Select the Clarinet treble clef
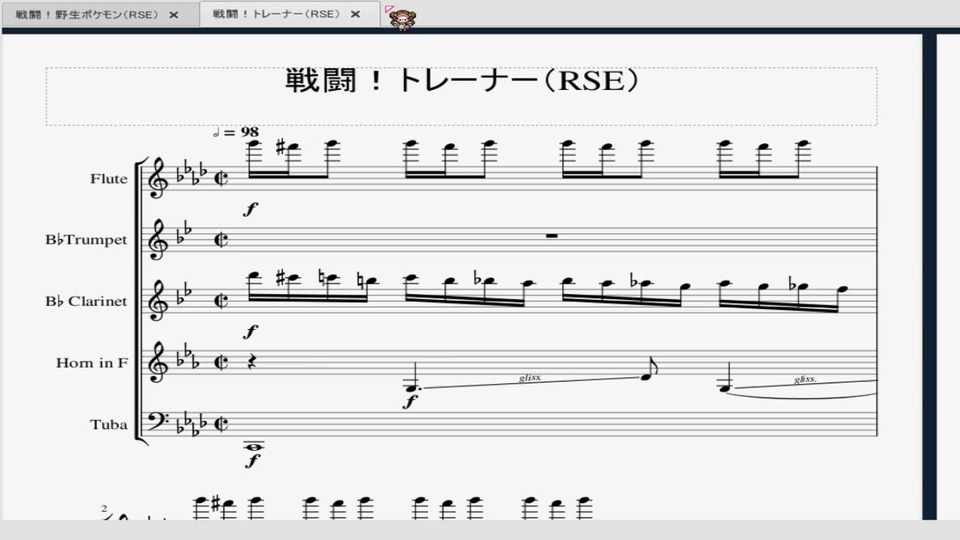Viewport: 960px width, 540px height. pos(158,301)
